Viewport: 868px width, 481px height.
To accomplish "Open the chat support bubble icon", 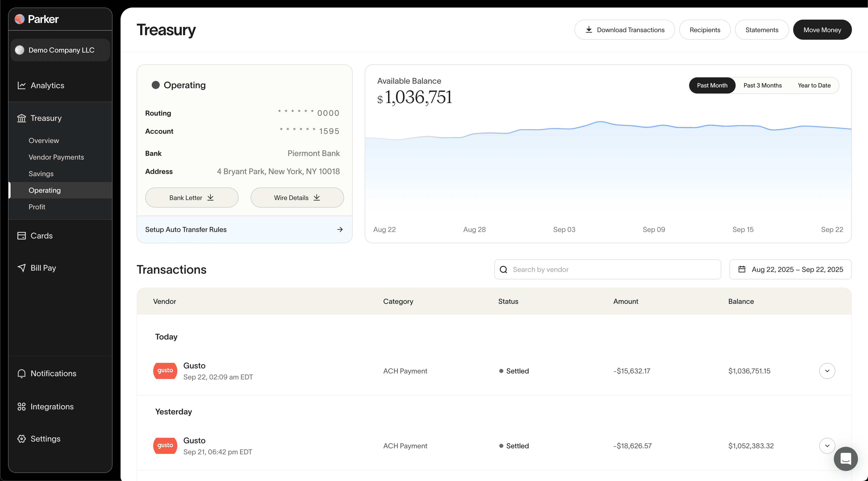I will click(x=845, y=458).
